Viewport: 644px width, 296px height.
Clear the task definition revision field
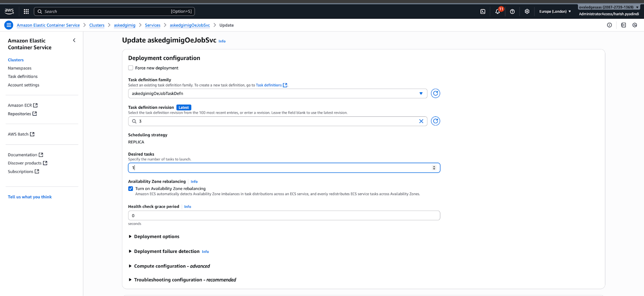(x=421, y=121)
